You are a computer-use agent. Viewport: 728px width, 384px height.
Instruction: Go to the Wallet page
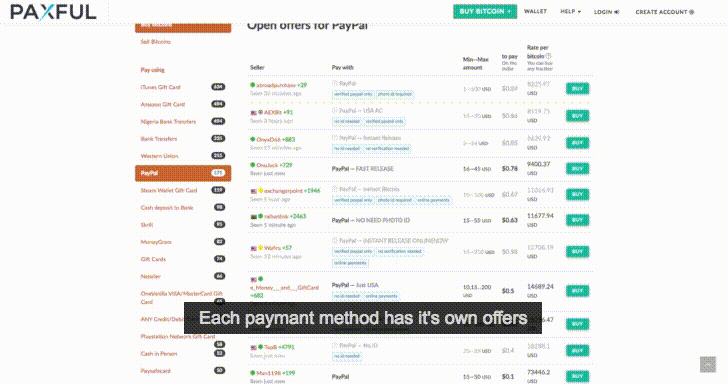535,11
